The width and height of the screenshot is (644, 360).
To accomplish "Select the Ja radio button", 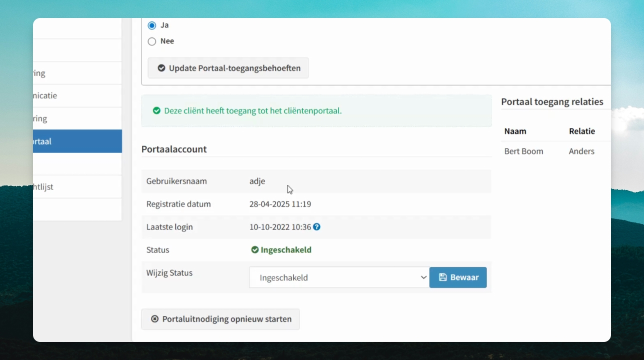I will (x=152, y=25).
